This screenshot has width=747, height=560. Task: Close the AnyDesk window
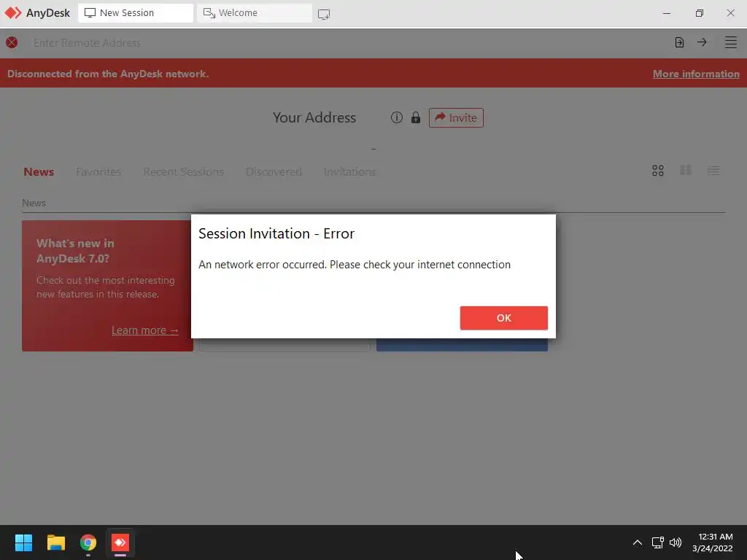click(730, 13)
